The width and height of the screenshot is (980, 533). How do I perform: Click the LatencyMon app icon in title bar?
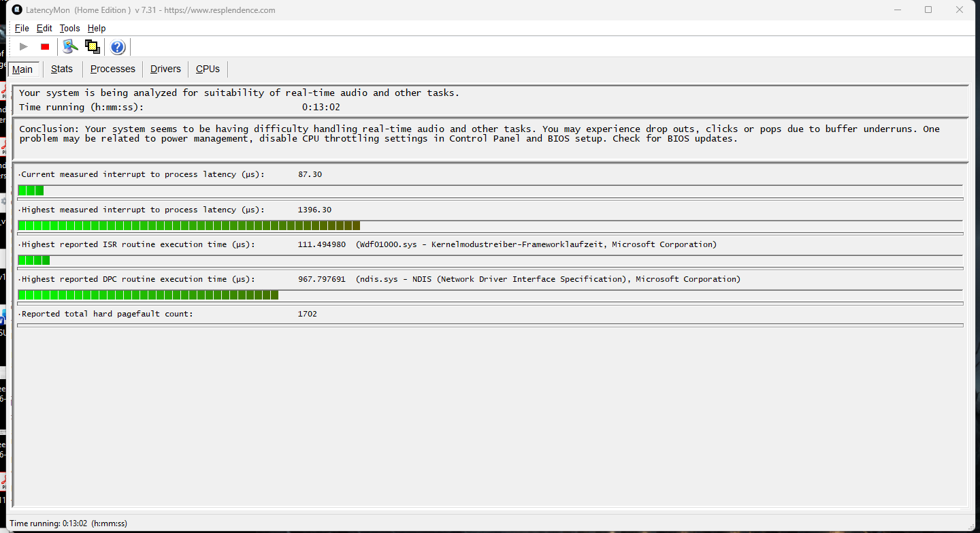tap(17, 10)
